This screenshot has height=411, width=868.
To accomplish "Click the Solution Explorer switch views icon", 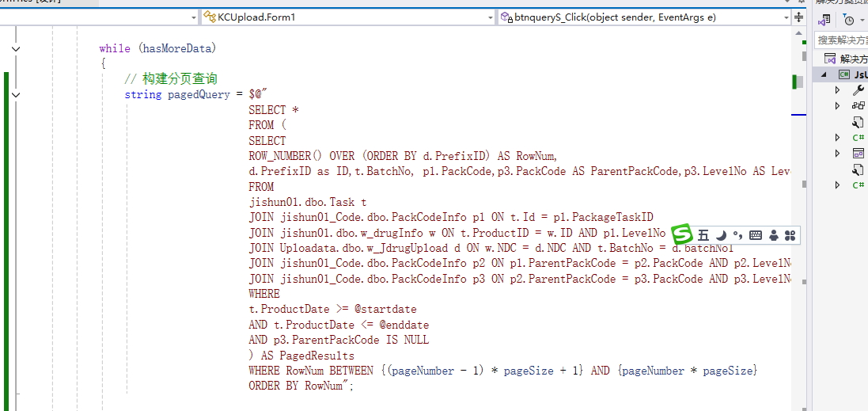I will pyautogui.click(x=824, y=20).
